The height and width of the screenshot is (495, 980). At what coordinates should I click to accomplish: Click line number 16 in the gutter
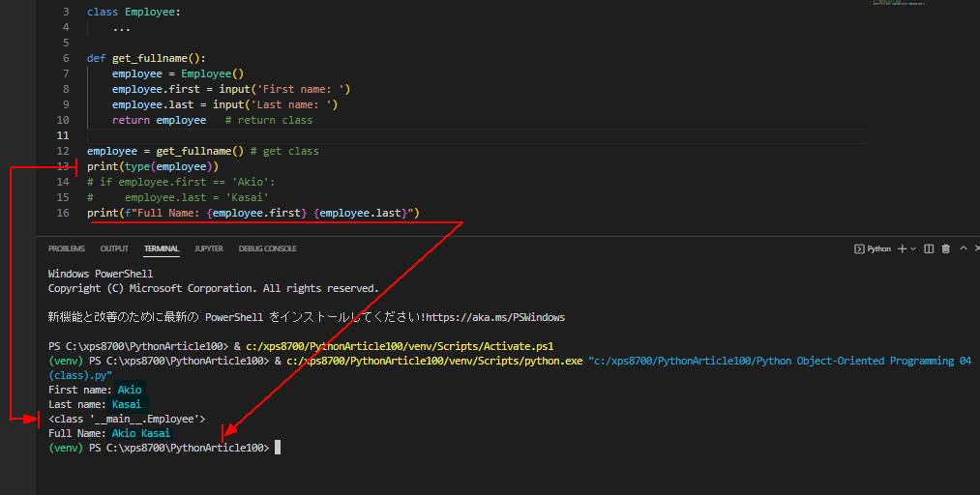(63, 214)
